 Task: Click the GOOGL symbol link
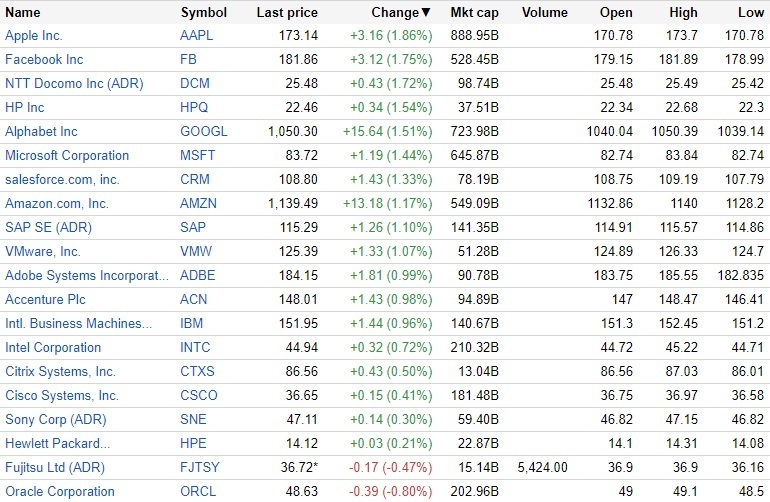pyautogui.click(x=204, y=131)
